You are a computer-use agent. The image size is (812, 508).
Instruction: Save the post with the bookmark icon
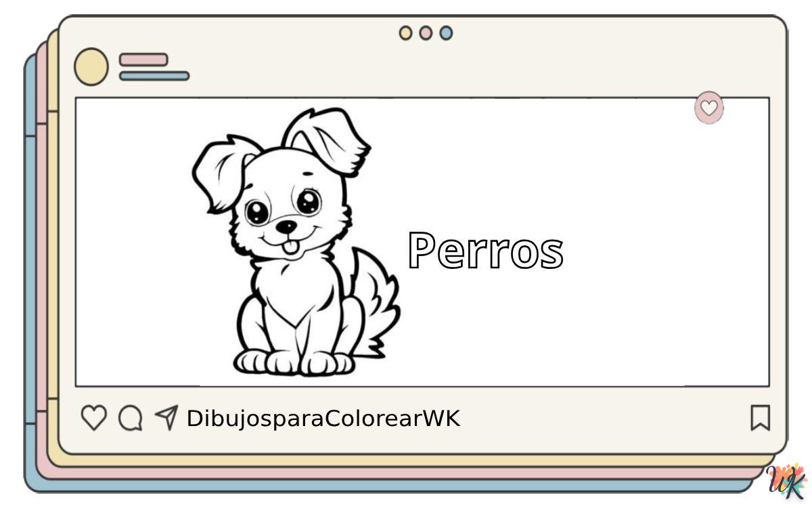point(760,418)
